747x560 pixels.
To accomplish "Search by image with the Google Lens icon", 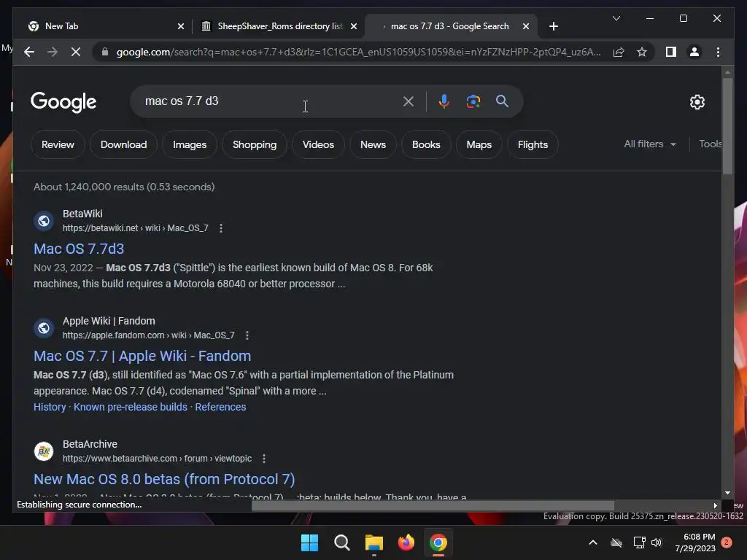I will 473,101.
